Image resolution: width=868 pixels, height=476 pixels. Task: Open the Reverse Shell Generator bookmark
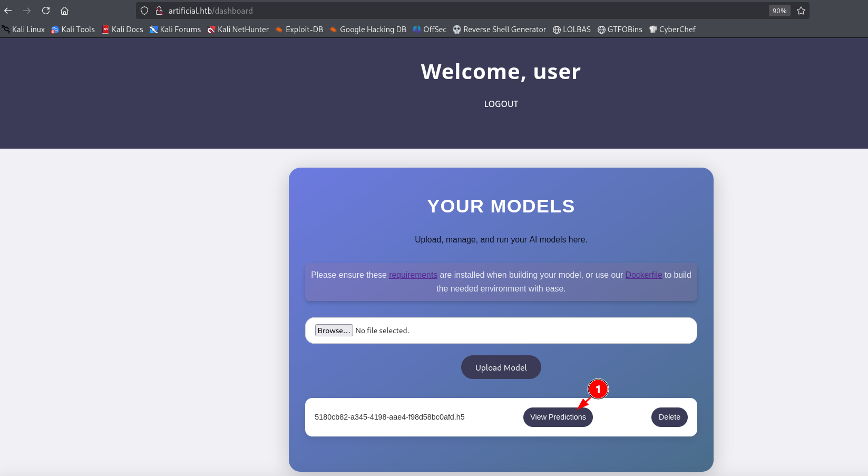(x=500, y=30)
